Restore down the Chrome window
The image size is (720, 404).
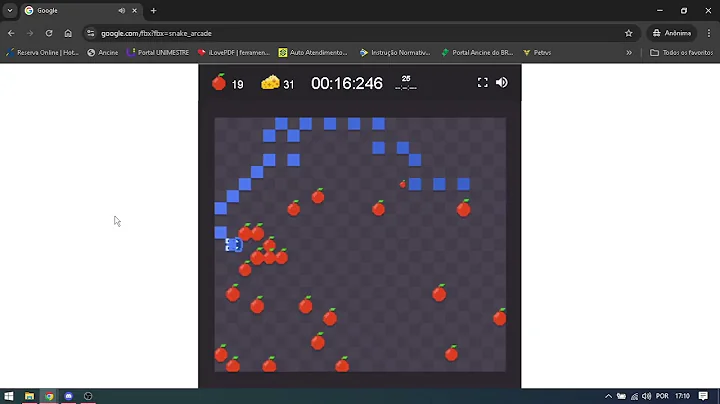[x=684, y=11]
